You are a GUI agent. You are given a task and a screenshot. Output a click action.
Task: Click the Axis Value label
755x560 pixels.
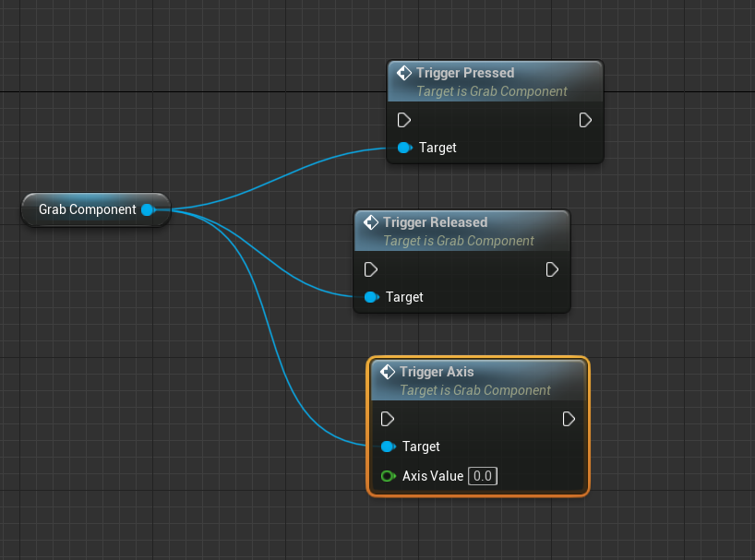(x=432, y=476)
